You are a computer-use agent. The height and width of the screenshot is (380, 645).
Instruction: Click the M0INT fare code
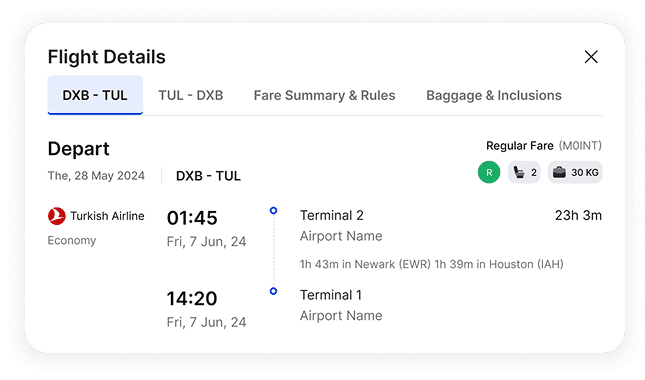coord(580,146)
